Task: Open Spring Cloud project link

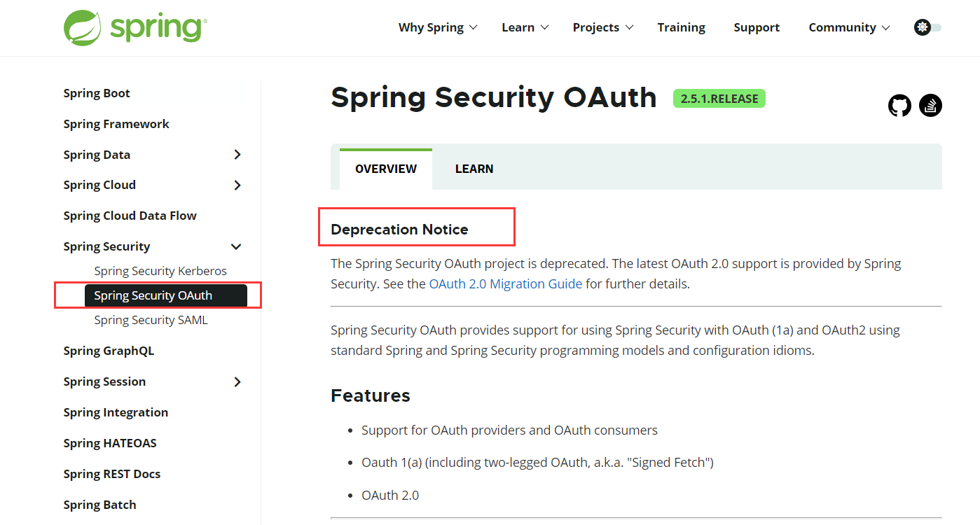Action: click(99, 185)
